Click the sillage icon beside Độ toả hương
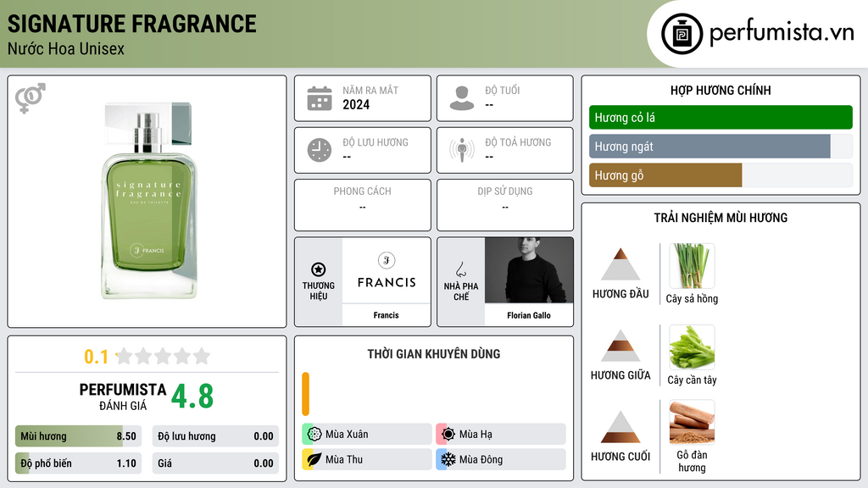The width and height of the screenshot is (868, 488). click(462, 150)
